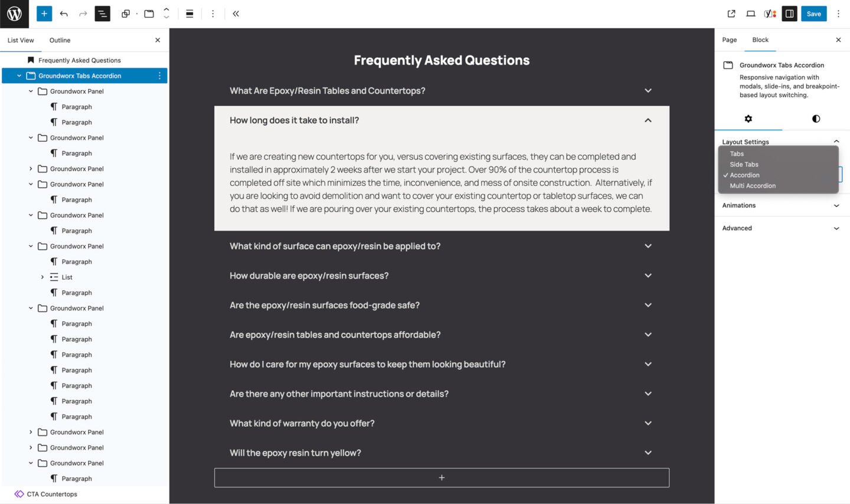The width and height of the screenshot is (850, 504).
Task: Select Side Tabs in layout dropdown
Action: [x=744, y=165]
